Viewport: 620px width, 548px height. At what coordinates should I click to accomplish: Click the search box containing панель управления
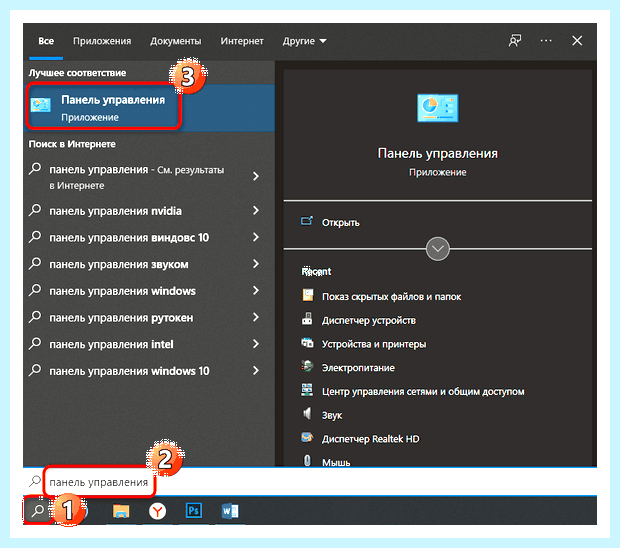310,482
